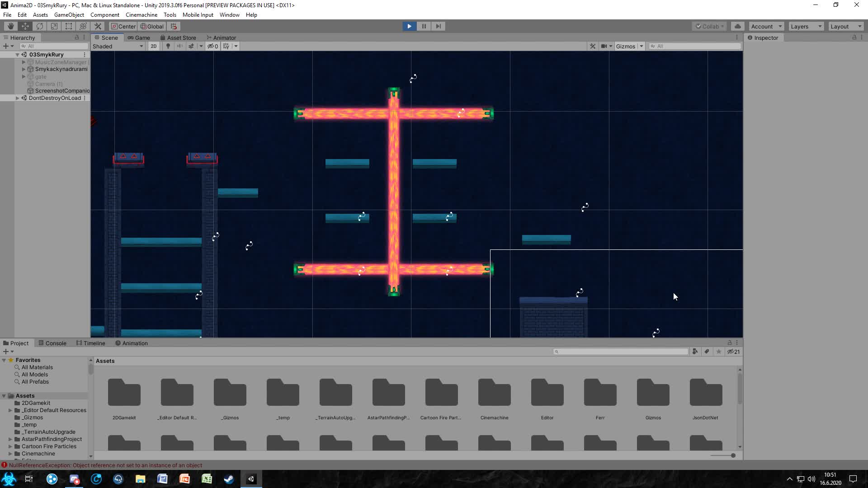This screenshot has height=488, width=868.
Task: Toggle 2D mode in the Scene view
Action: click(153, 46)
